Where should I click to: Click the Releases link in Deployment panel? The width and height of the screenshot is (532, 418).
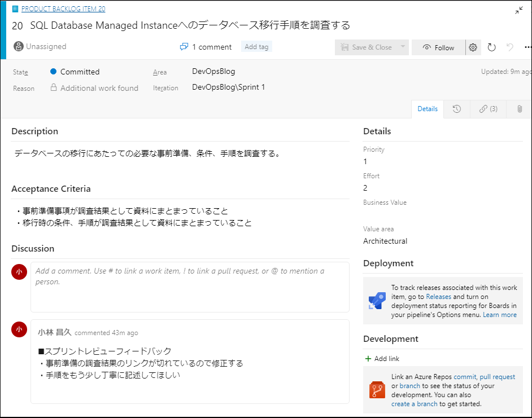point(439,296)
